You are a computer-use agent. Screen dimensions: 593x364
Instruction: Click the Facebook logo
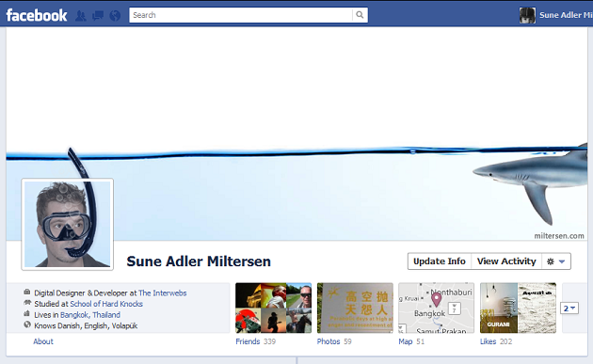coord(37,15)
